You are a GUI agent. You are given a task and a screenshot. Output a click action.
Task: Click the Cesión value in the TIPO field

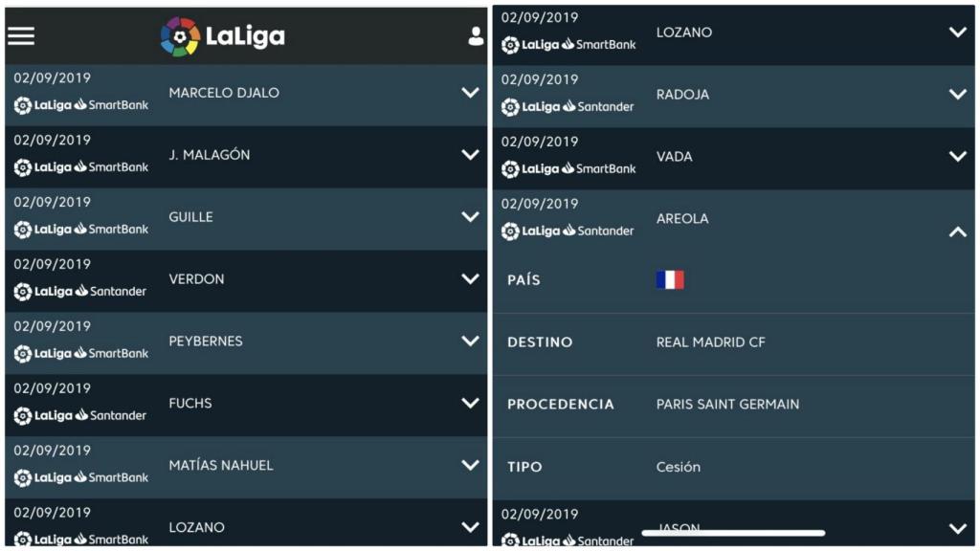pyautogui.click(x=680, y=467)
